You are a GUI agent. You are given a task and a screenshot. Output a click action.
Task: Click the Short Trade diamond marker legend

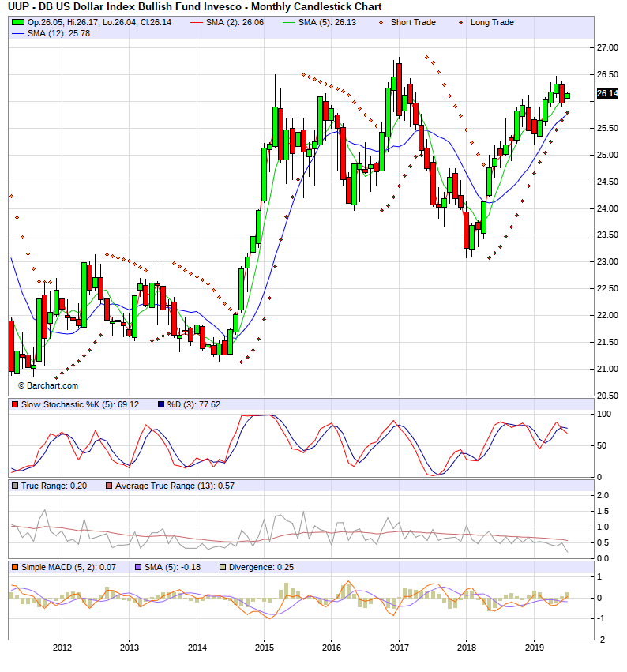pos(381,23)
